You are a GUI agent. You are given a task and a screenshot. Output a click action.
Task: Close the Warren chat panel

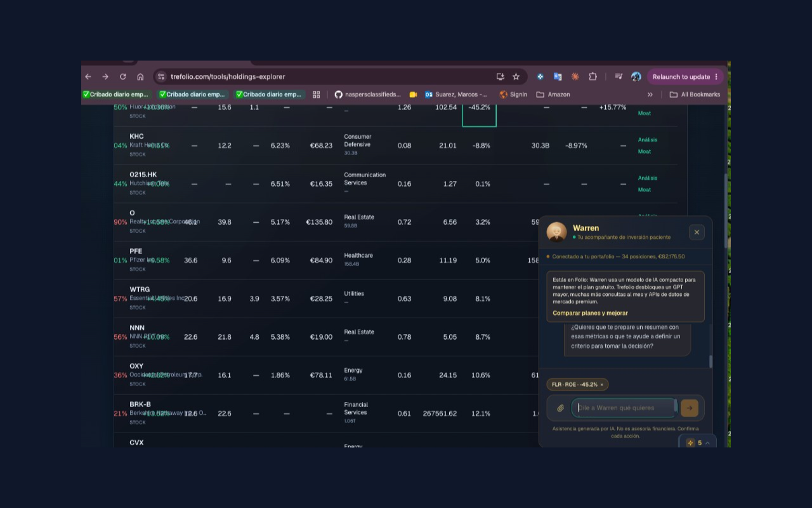click(x=697, y=232)
